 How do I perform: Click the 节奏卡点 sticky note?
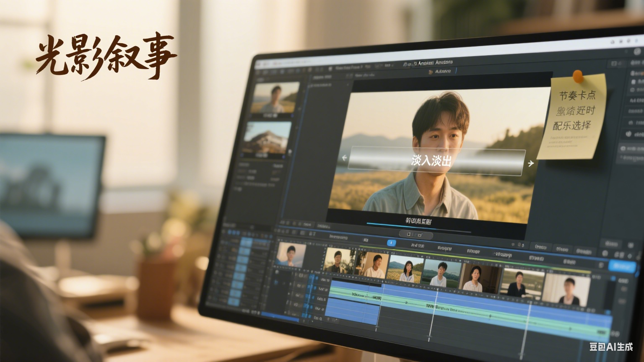point(574,117)
